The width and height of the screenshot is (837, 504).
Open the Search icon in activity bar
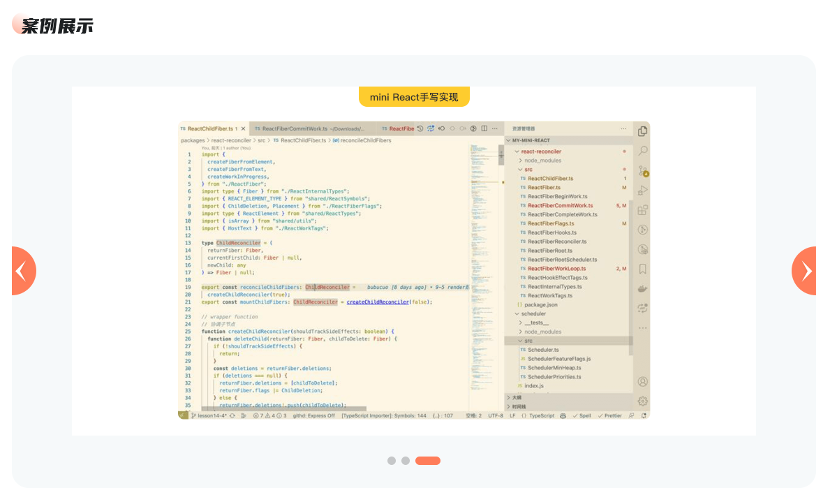pos(643,151)
